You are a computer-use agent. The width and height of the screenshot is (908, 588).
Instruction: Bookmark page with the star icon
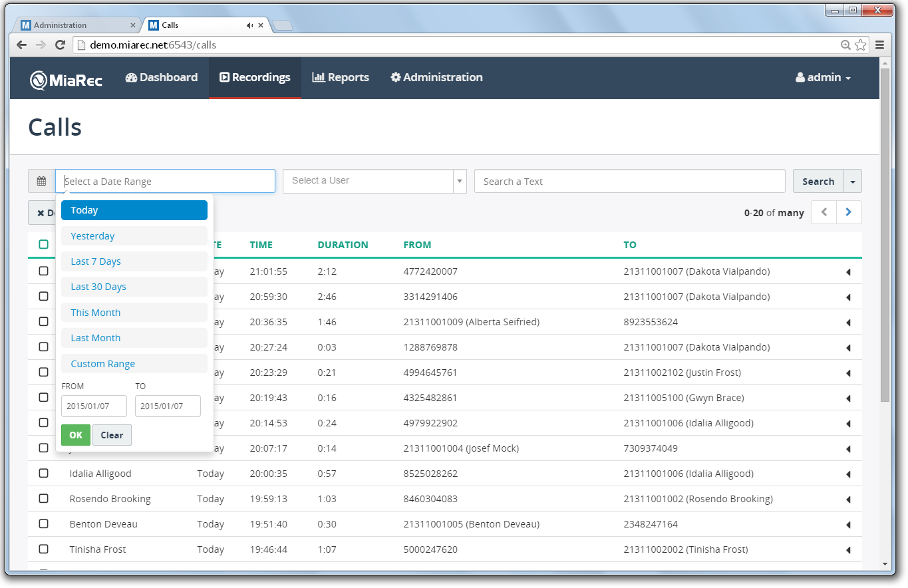tap(860, 45)
